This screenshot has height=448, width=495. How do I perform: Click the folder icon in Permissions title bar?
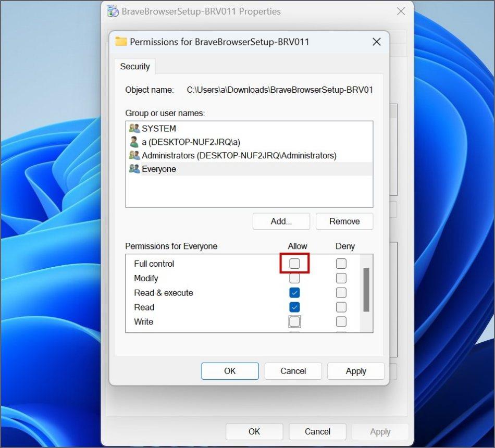pos(121,41)
